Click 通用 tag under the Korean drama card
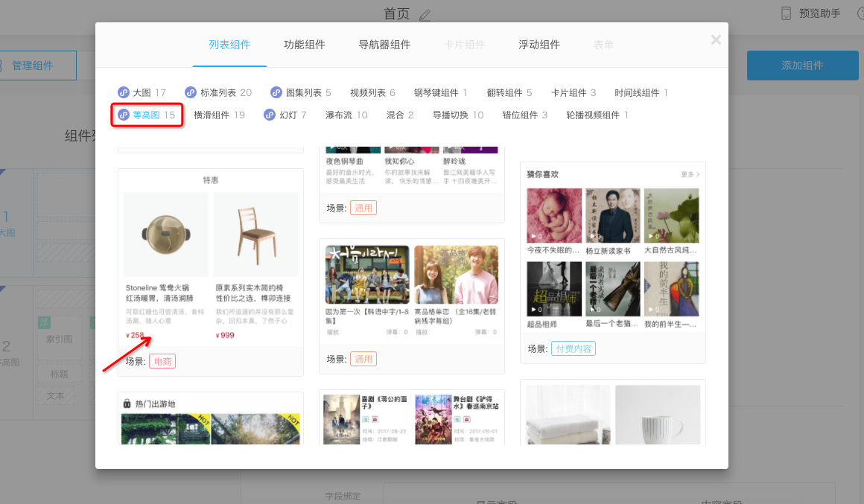The width and height of the screenshot is (864, 504). (x=363, y=359)
